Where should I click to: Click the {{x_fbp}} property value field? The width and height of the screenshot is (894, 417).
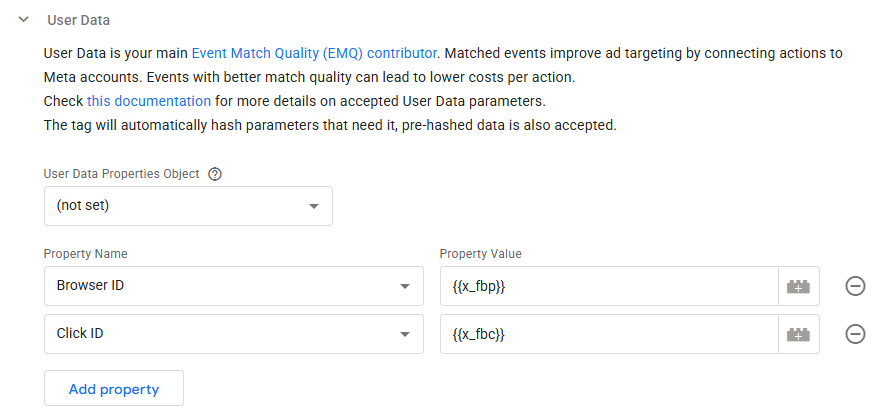click(x=608, y=286)
